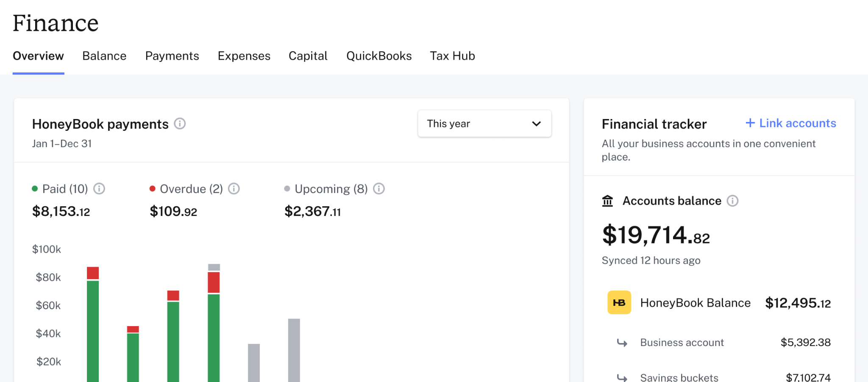
Task: Click the Jan 1–Dec 31 date range
Action: pos(62,144)
